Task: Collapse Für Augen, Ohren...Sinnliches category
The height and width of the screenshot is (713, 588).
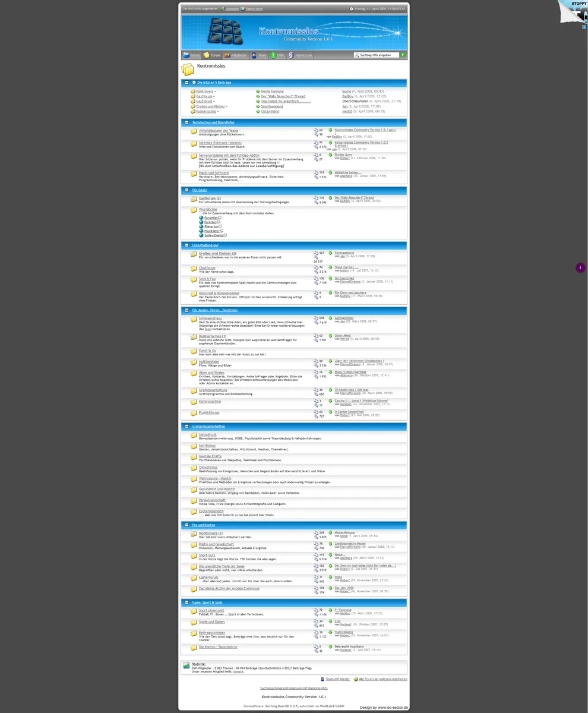Action: [x=186, y=310]
